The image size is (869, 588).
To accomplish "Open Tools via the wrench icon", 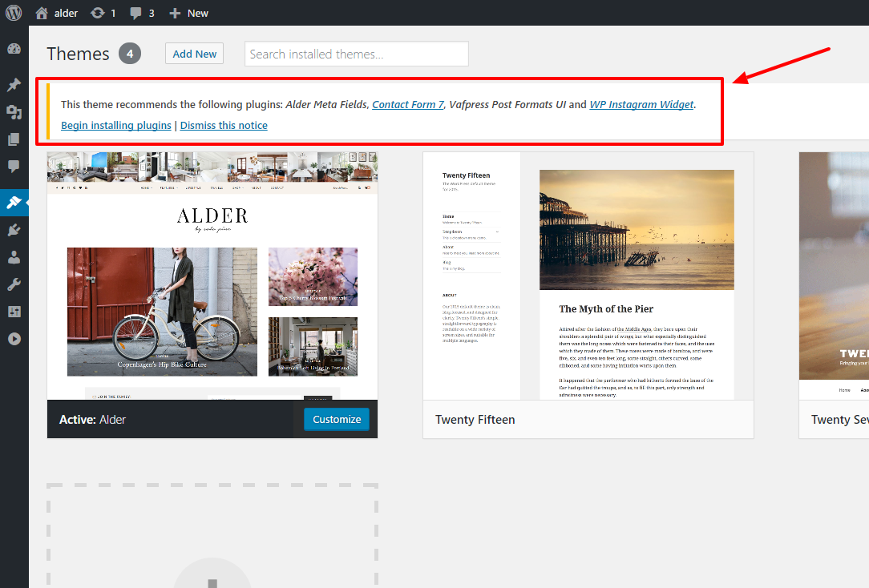I will [x=14, y=284].
